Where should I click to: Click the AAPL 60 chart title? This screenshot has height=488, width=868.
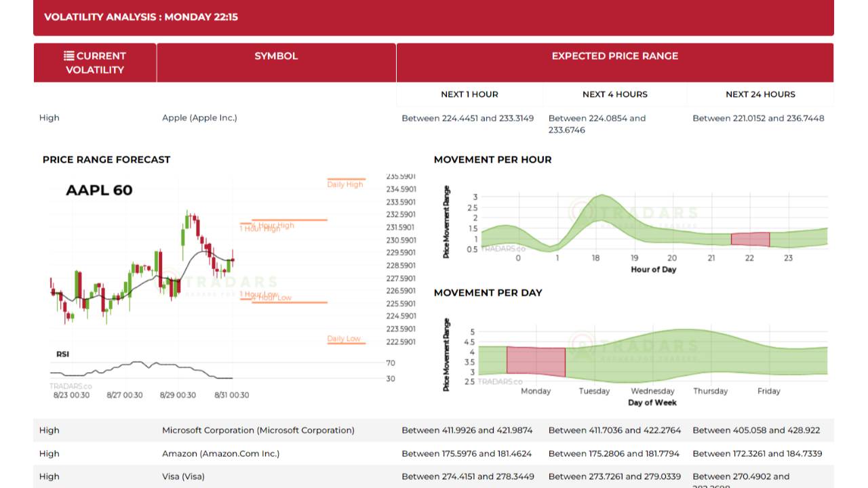pos(99,190)
